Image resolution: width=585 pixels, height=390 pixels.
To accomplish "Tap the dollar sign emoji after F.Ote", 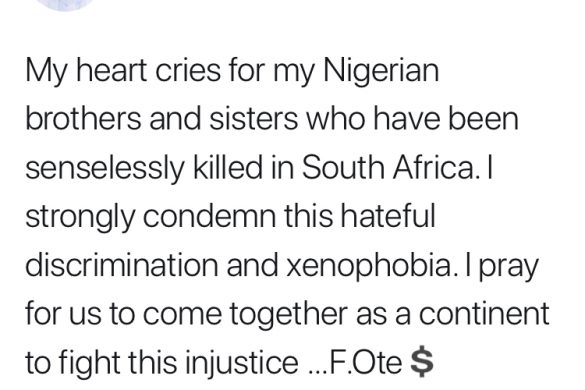I will click(422, 363).
